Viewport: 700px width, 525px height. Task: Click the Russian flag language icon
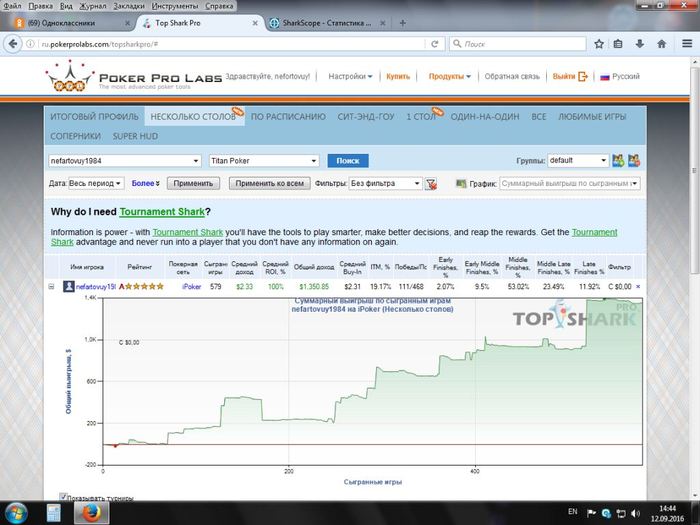pos(605,77)
